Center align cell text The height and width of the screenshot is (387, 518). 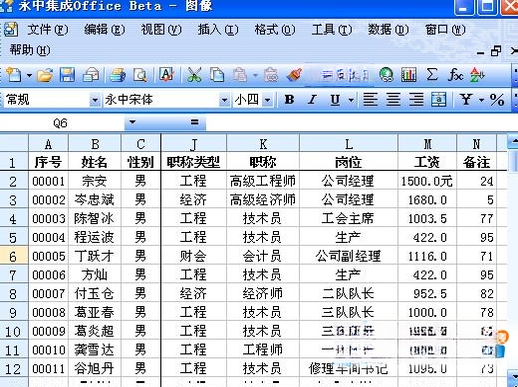[x=393, y=99]
